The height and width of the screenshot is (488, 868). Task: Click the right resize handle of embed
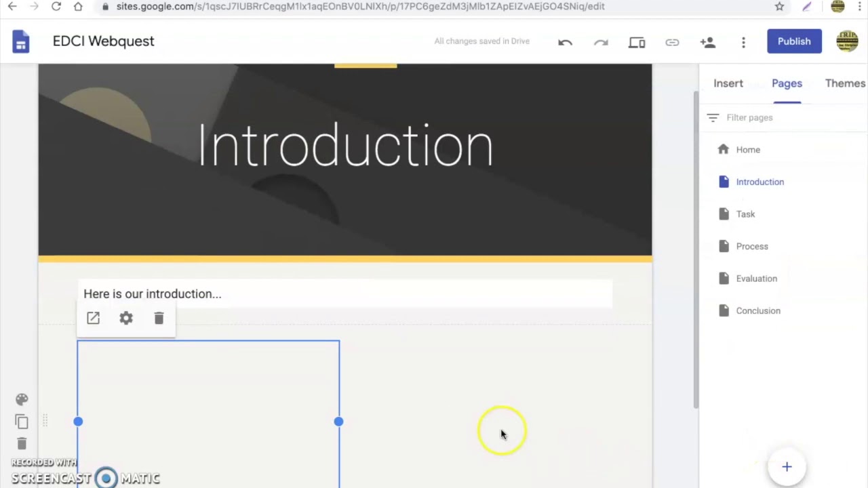(338, 422)
